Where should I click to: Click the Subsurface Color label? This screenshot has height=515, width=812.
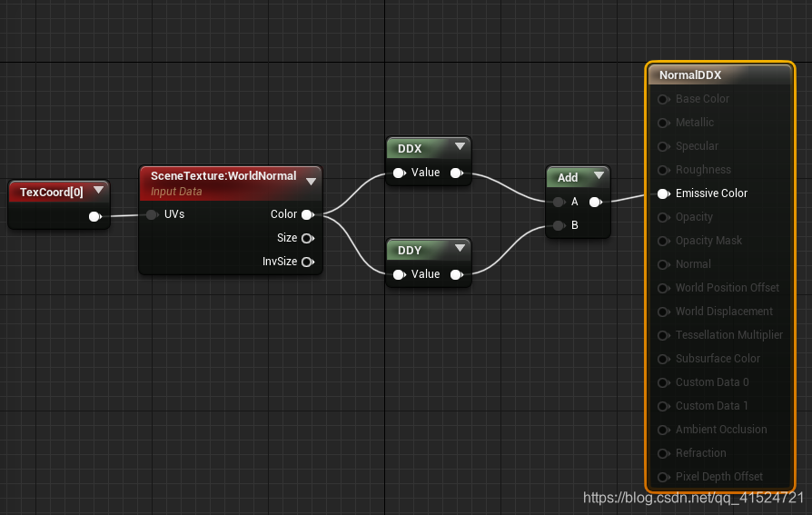[x=718, y=359]
